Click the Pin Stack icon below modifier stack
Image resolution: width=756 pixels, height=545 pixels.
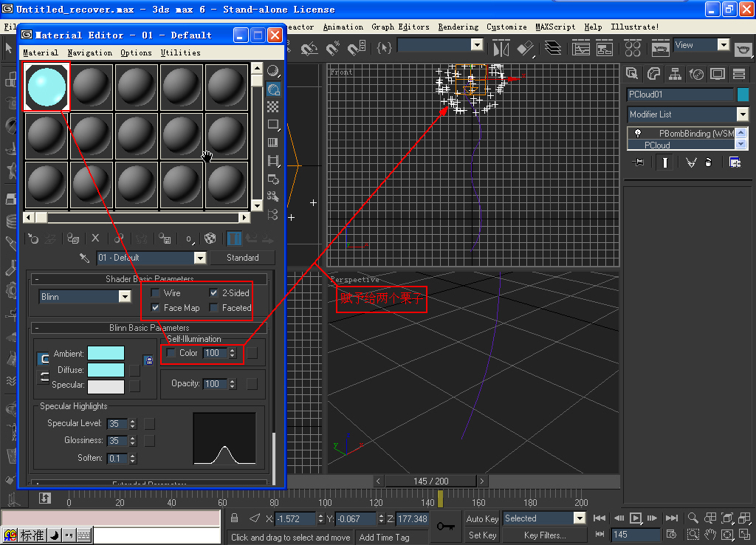coord(639,162)
